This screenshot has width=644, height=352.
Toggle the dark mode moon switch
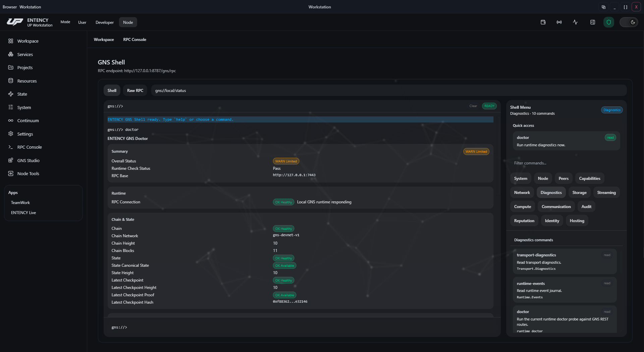pos(629,22)
